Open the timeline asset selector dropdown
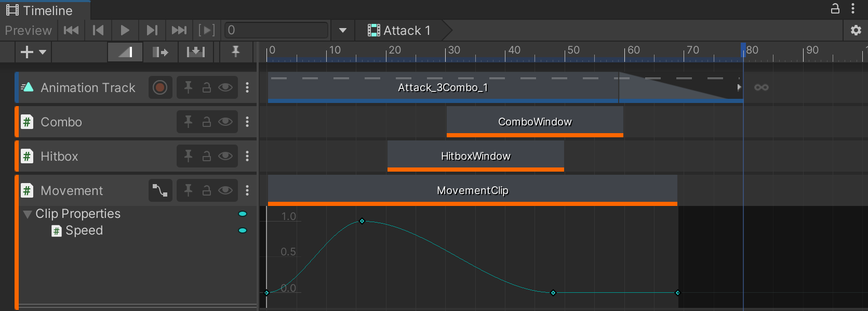This screenshot has height=311, width=868. click(x=342, y=31)
